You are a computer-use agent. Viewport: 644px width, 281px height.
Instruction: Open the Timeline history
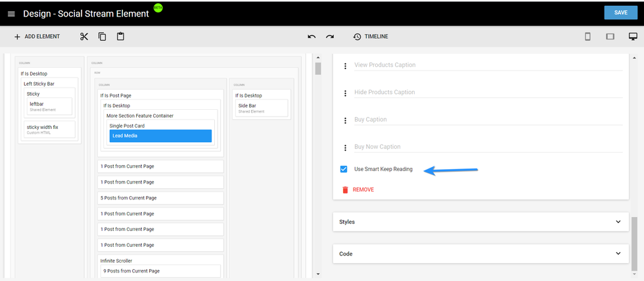370,37
